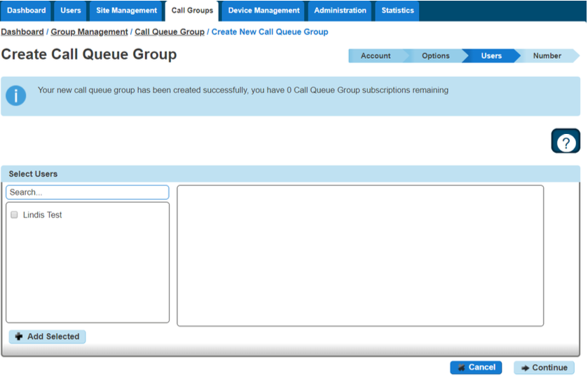Open the Dashboard tab
This screenshot has height=378, width=588.
26,11
